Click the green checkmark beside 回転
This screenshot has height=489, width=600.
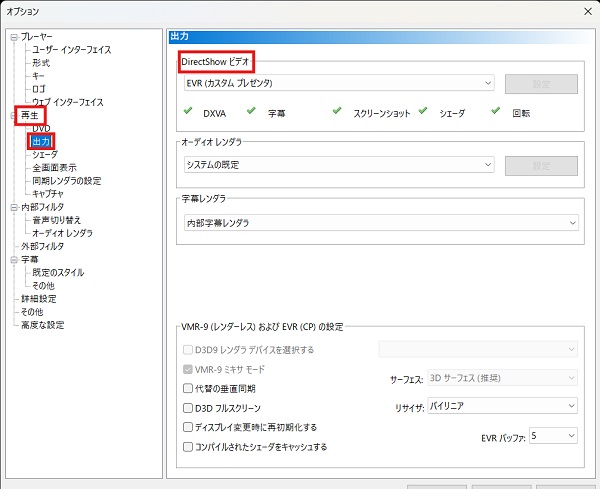click(x=499, y=111)
